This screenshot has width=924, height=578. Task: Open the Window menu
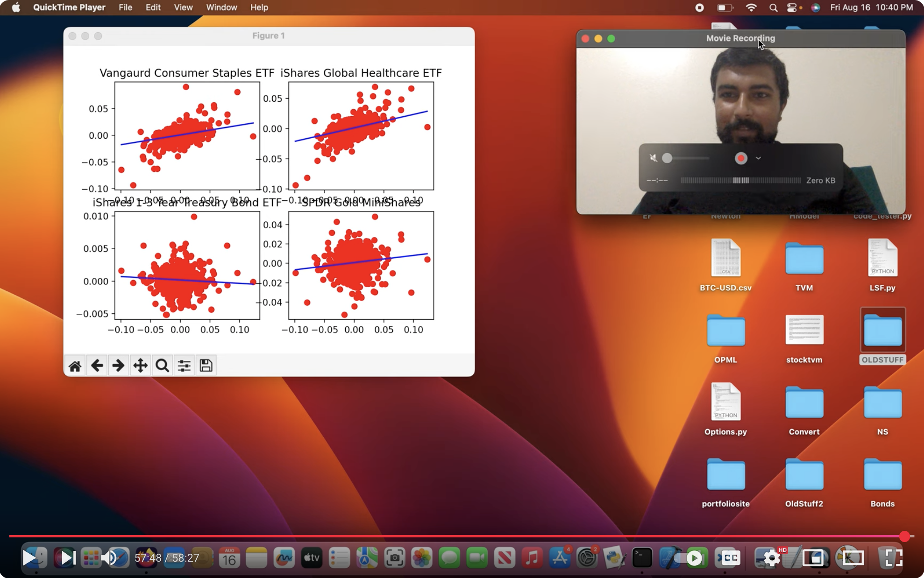(x=221, y=7)
